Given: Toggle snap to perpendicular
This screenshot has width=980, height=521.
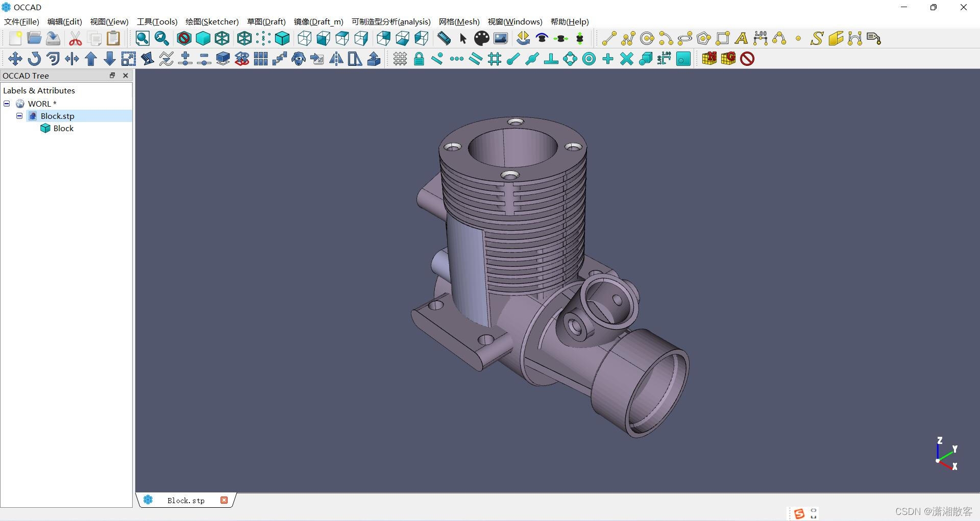Looking at the screenshot, I should (x=551, y=59).
